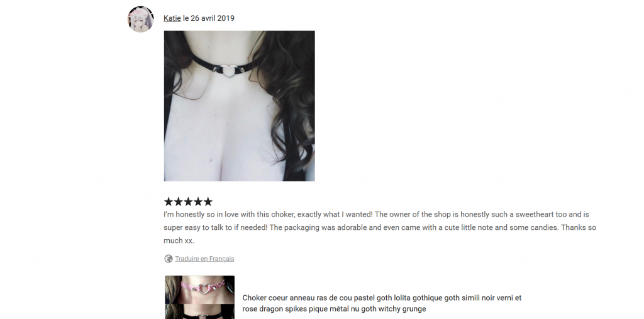Click the second rating star
This screenshot has width=644, height=319.
pos(178,202)
